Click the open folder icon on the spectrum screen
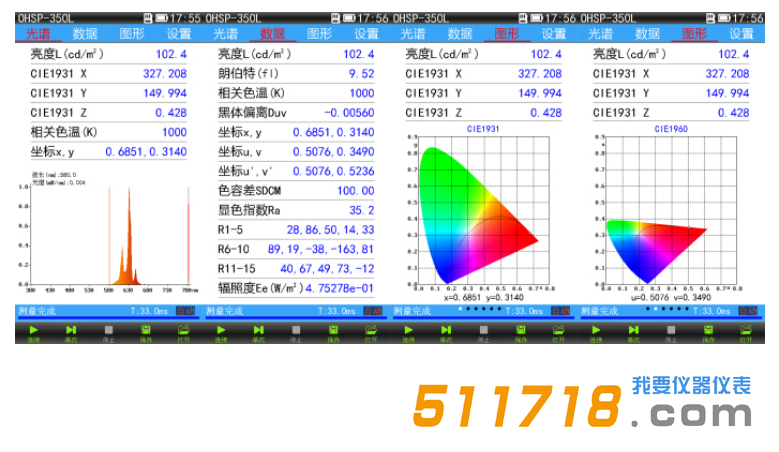 tap(183, 330)
